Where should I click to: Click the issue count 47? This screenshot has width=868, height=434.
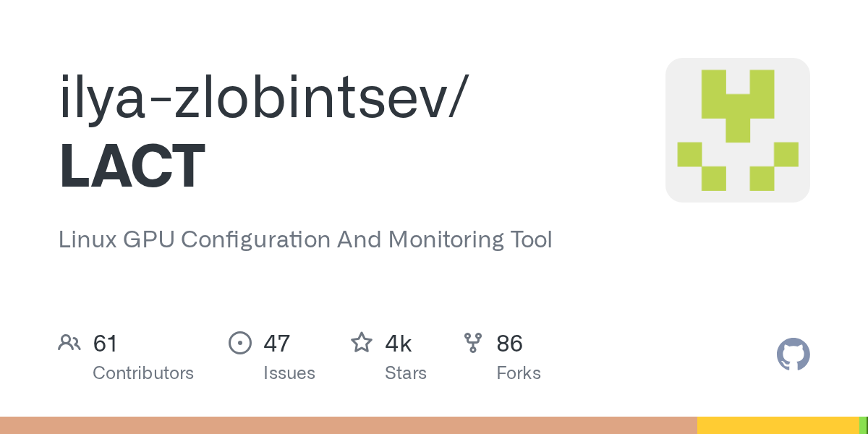click(277, 344)
